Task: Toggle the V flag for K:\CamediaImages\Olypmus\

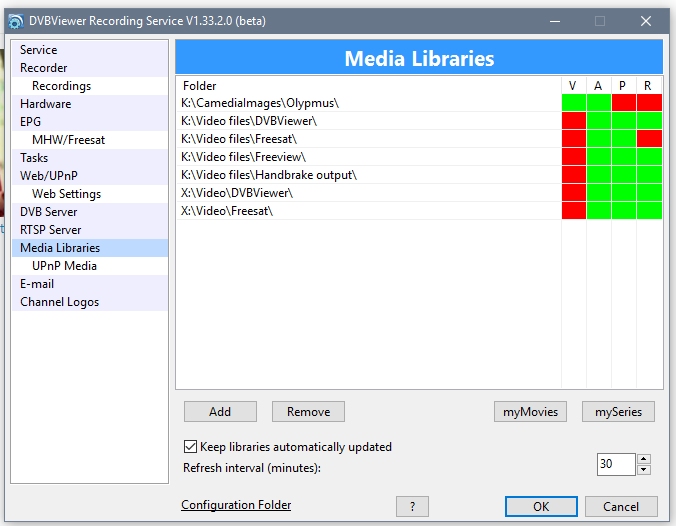Action: 574,103
